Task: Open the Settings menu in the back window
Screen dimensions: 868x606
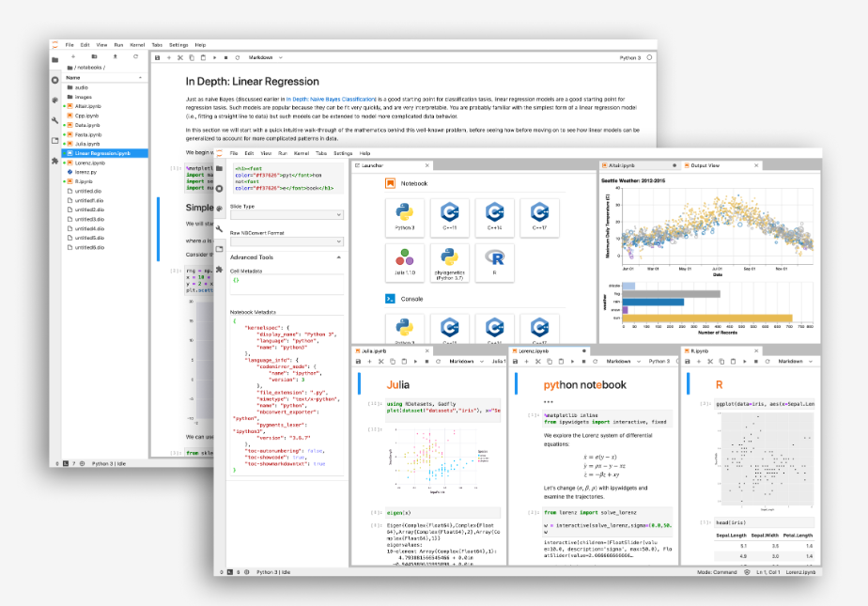Action: tap(178, 45)
